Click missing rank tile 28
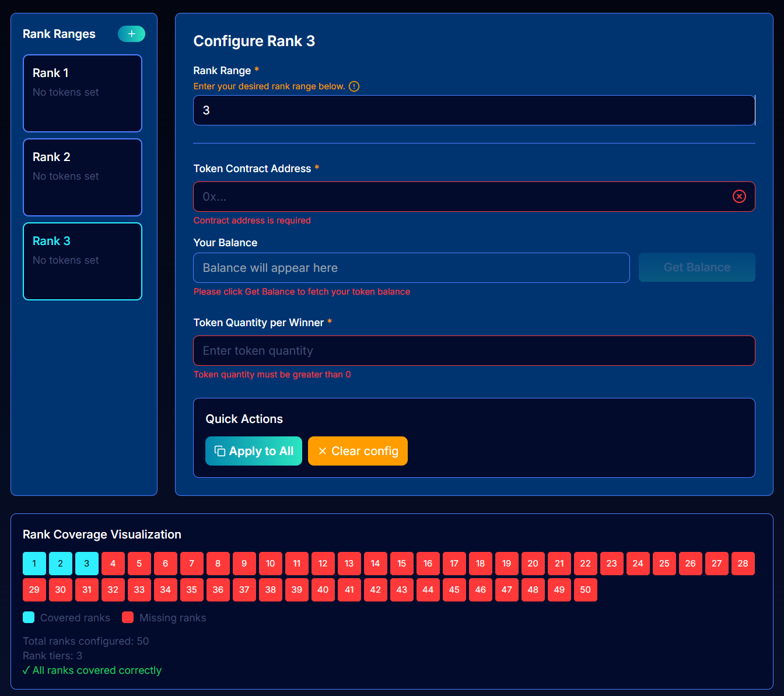The width and height of the screenshot is (784, 696). (743, 564)
